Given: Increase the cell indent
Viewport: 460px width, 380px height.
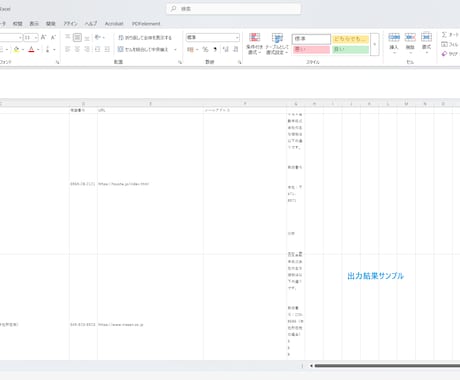Looking at the screenshot, I should click(x=107, y=49).
